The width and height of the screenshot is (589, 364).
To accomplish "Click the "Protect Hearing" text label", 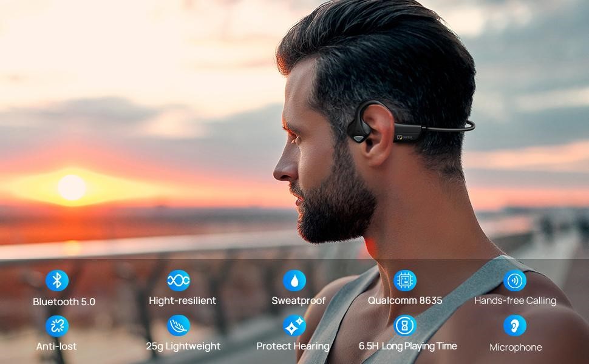I will [293, 346].
